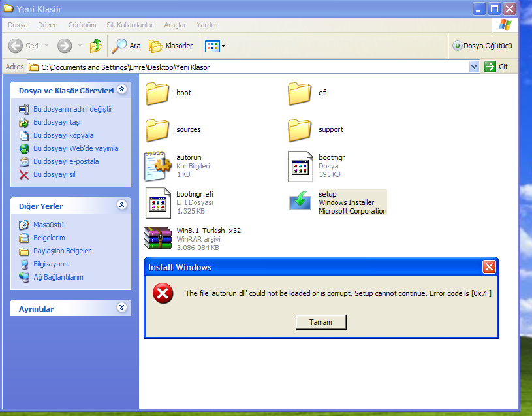
Task: Open the address bar dropdown arrow
Action: tap(474, 67)
